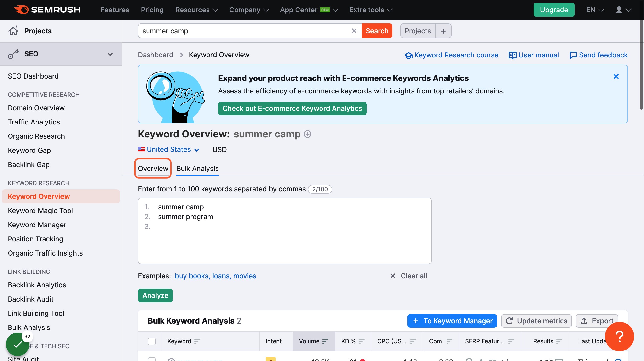
Task: Select the Bulk Analysis tab
Action: (x=197, y=169)
